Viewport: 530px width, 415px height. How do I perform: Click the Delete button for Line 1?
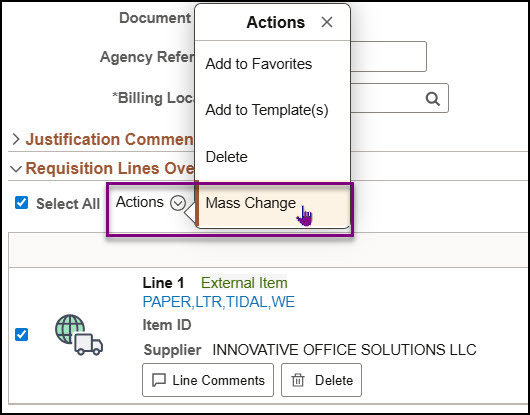321,380
